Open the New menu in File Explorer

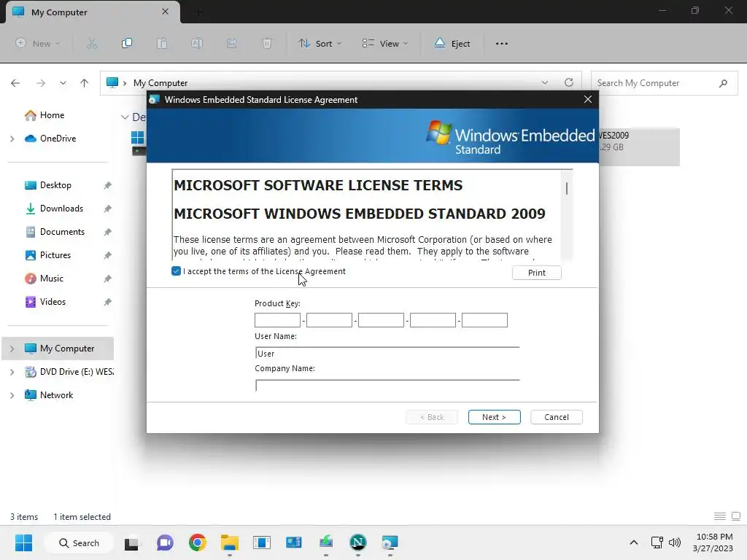pos(38,43)
